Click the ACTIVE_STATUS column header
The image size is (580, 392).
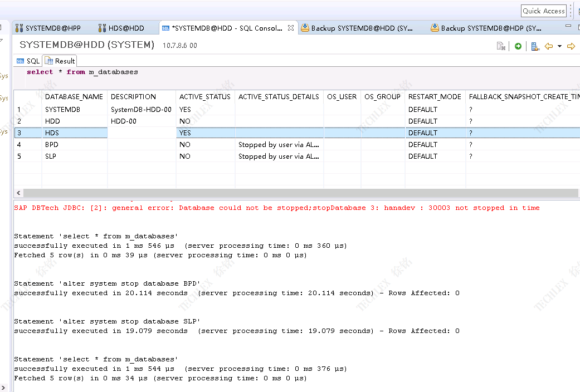coord(204,97)
